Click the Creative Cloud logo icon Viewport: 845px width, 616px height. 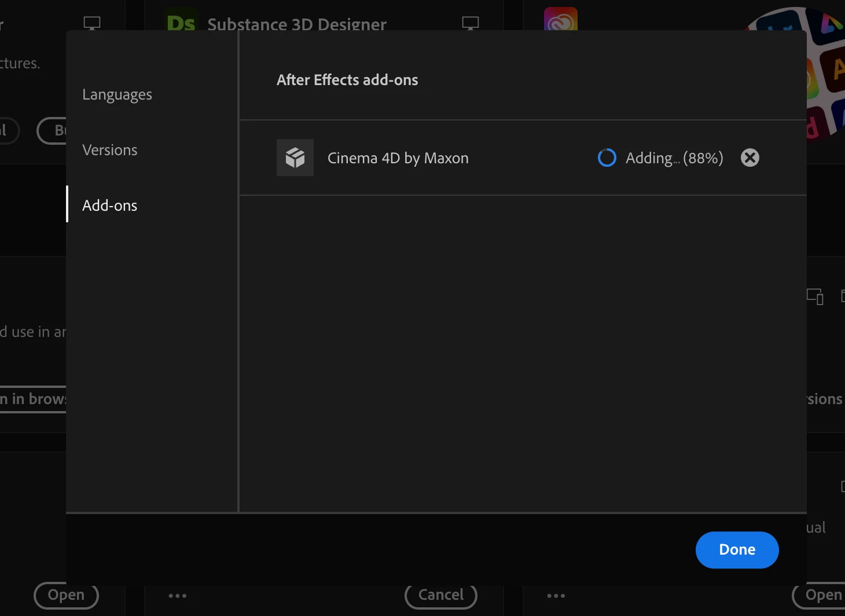(x=561, y=19)
